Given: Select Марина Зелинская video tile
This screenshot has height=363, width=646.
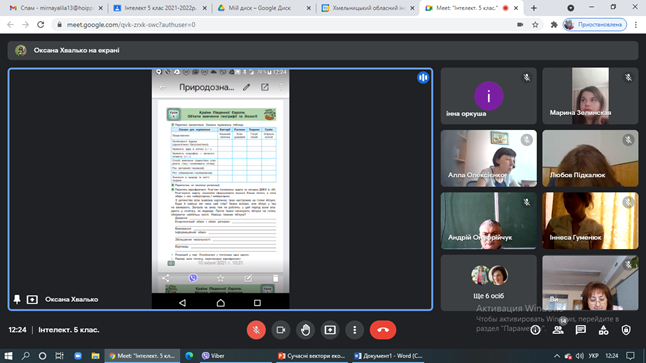Looking at the screenshot, I should (590, 96).
